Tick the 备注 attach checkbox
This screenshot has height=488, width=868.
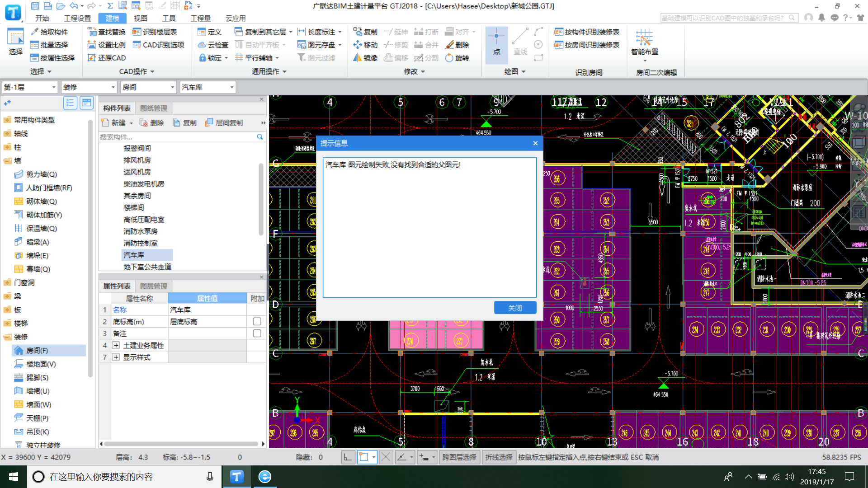pos(257,333)
